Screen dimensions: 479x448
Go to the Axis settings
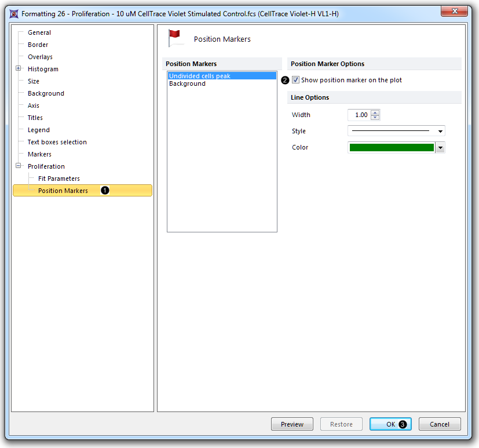tap(34, 105)
